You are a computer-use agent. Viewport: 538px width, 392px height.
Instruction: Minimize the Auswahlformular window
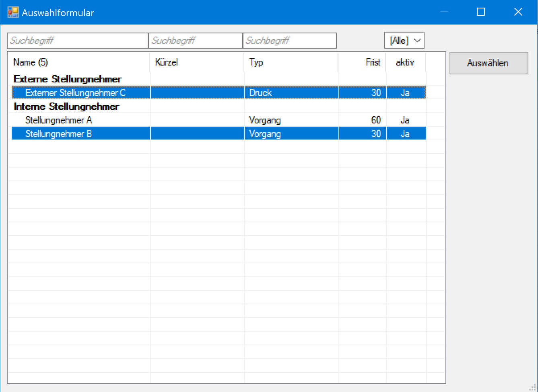tap(444, 12)
